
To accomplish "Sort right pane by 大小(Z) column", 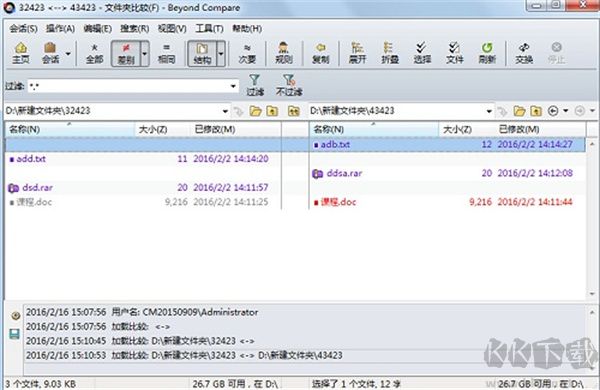I will coord(466,129).
